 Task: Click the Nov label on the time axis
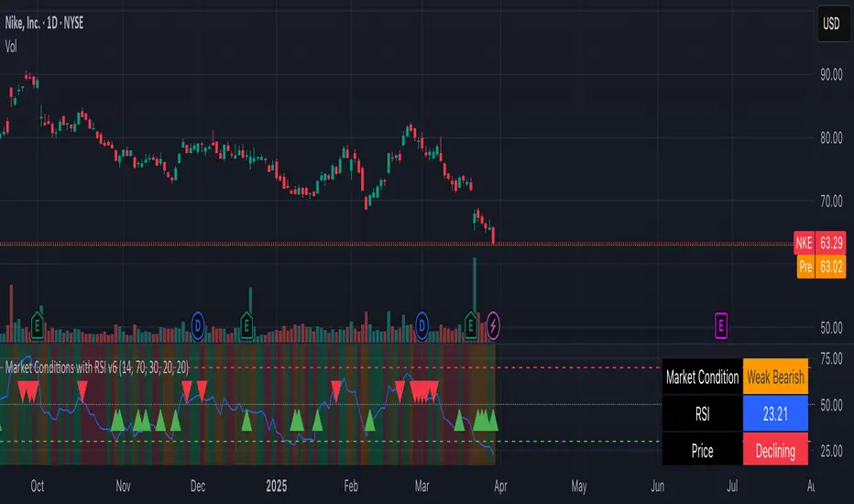click(x=123, y=486)
